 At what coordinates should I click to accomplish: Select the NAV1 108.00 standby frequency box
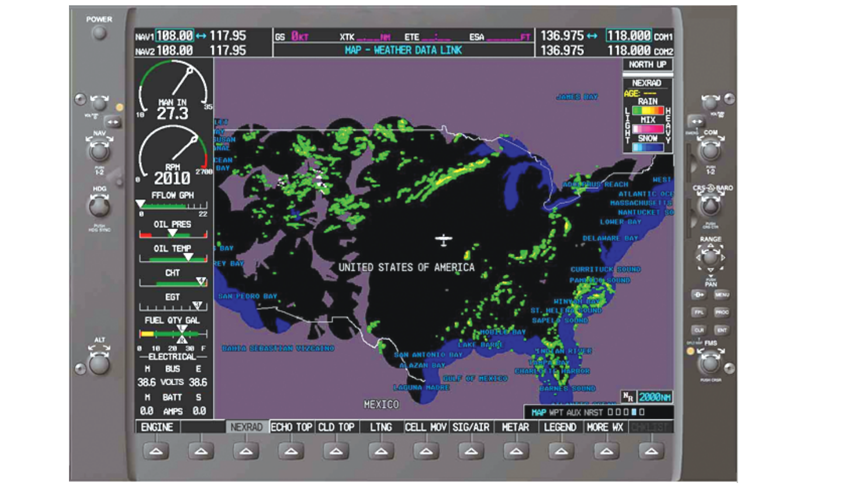(x=174, y=36)
